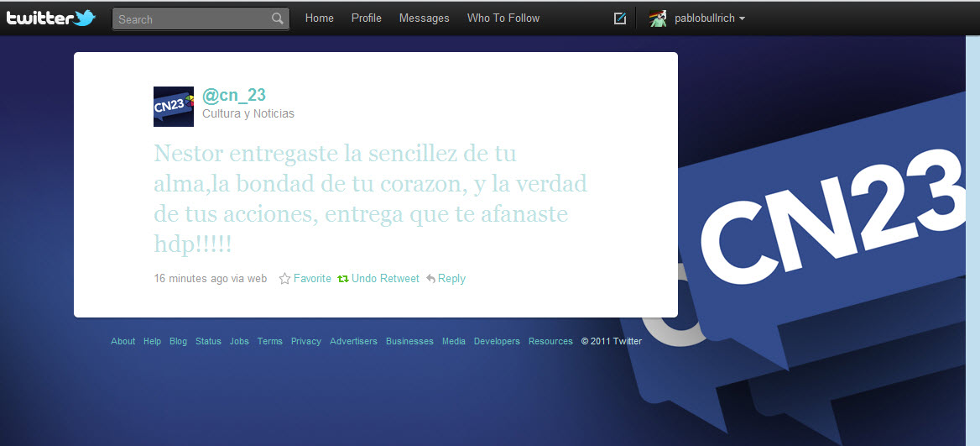Viewport: 980px width, 446px height.
Task: Open the Businesses footer link
Action: point(410,342)
